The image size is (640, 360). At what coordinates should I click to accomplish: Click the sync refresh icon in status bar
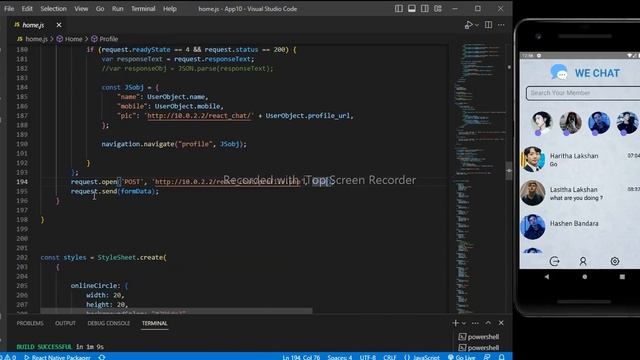pos(102,357)
